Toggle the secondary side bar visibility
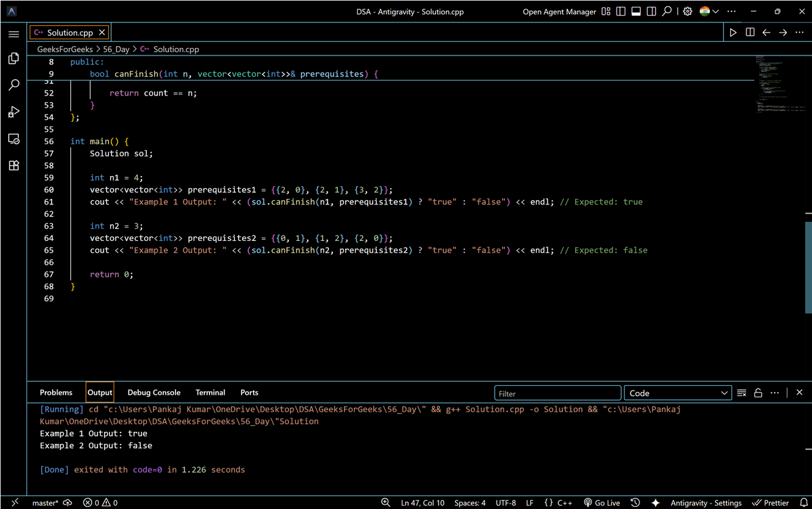Image resolution: width=812 pixels, height=509 pixels. point(651,12)
